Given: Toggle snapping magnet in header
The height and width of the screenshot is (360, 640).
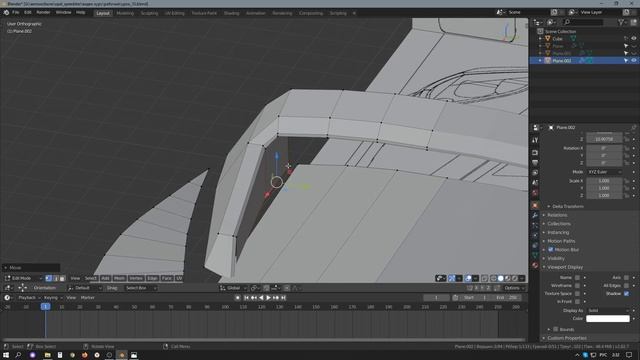Looking at the screenshot, I should 266,288.
